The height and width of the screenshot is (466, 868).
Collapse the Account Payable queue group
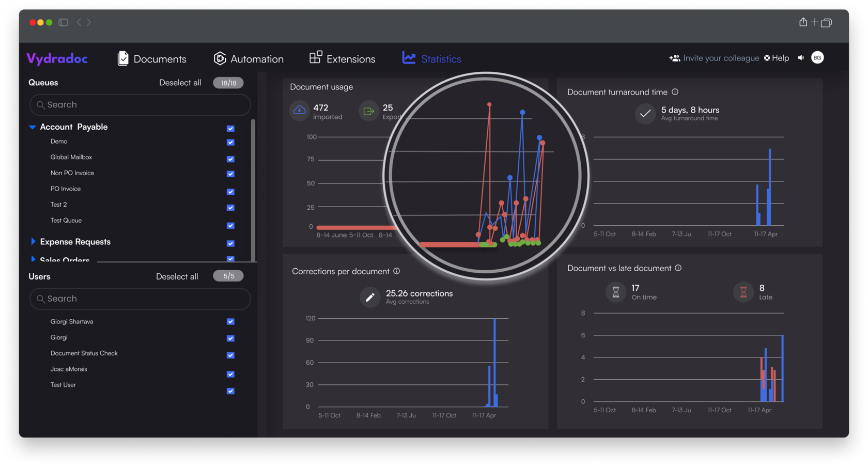pyautogui.click(x=33, y=127)
